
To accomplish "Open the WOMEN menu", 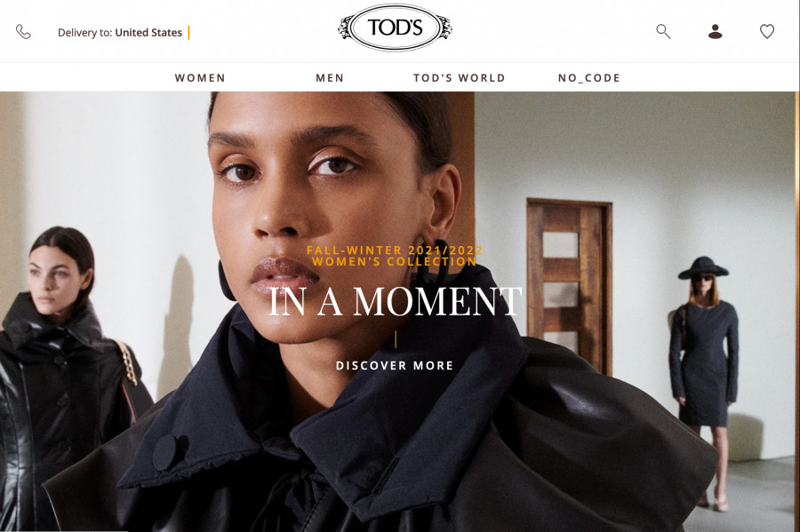I will tap(200, 78).
